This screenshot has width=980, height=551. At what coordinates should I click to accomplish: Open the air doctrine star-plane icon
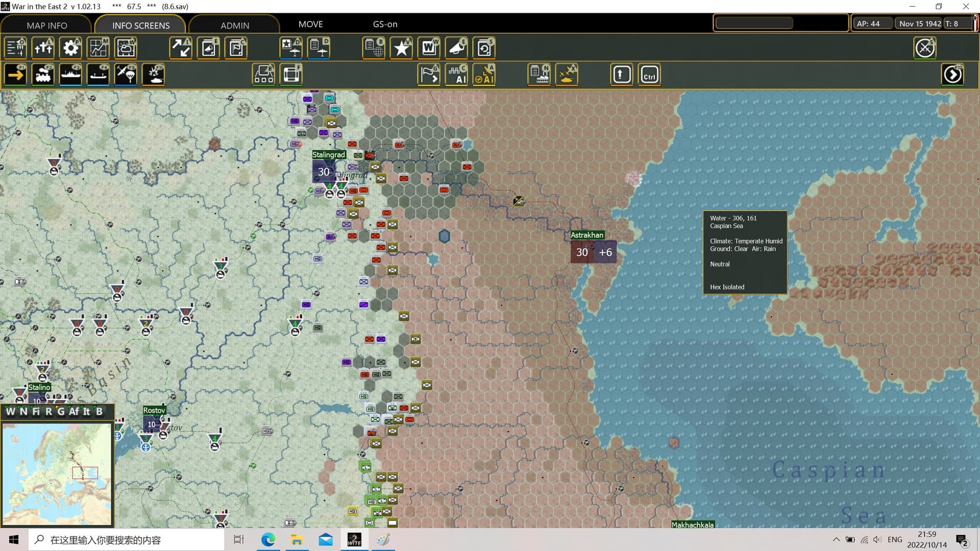[291, 48]
